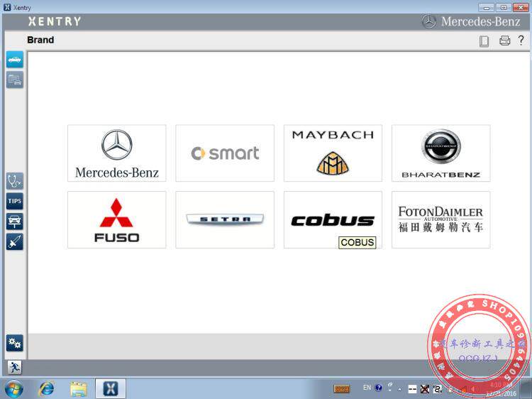The image size is (532, 399).
Task: Open the on-screen keyboard tray icon
Action: [x=342, y=388]
